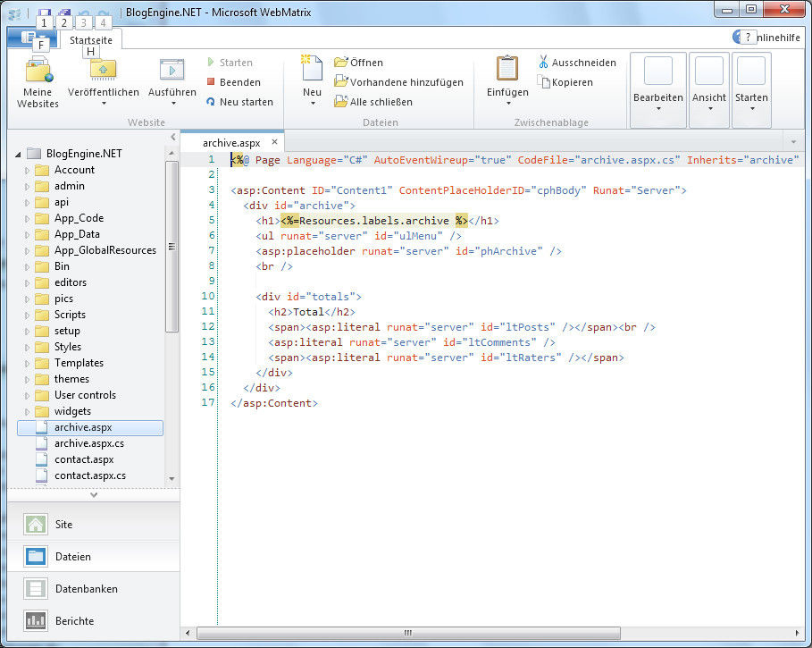Expand the themes folder in tree
Screen dimensions: 812x648
[x=27, y=379]
